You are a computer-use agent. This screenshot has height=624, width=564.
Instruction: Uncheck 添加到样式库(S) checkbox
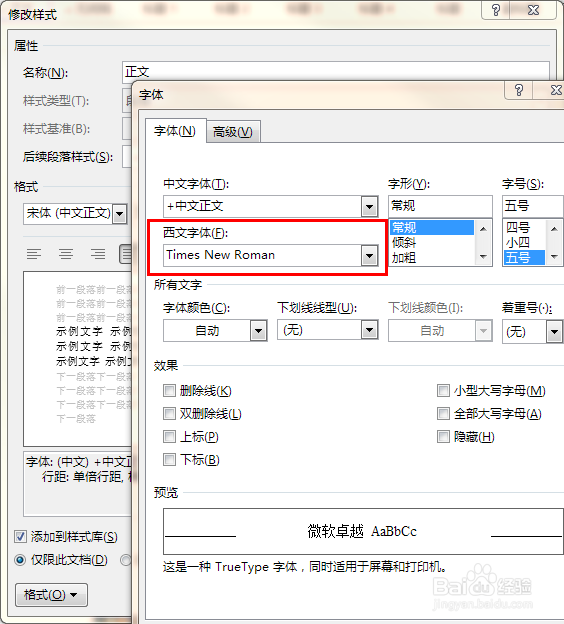(x=20, y=537)
